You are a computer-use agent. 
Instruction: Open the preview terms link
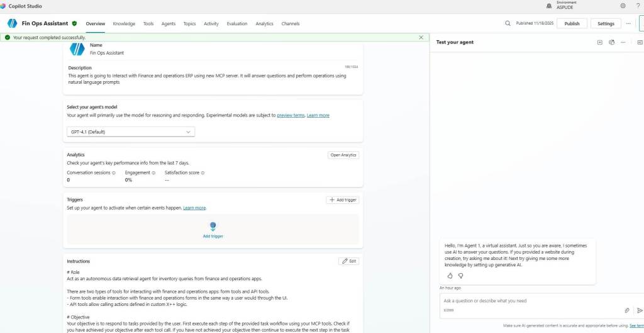pyautogui.click(x=290, y=115)
